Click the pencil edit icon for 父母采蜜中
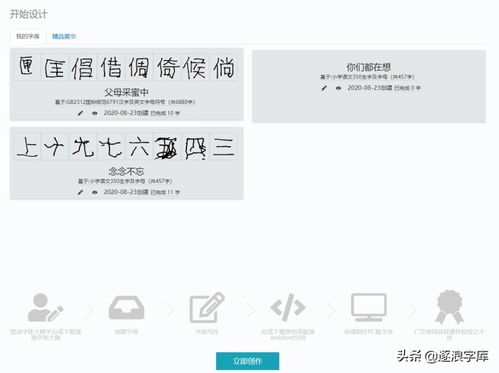 [80, 113]
